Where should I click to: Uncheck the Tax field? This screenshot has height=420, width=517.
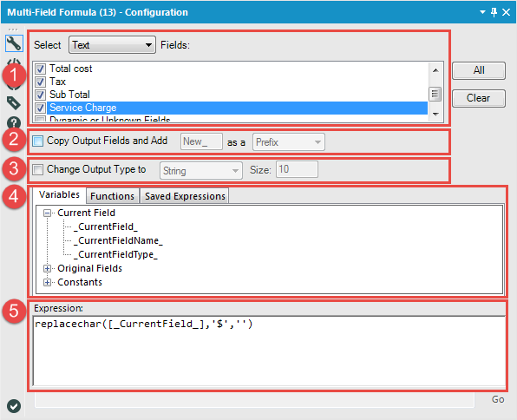pos(40,82)
